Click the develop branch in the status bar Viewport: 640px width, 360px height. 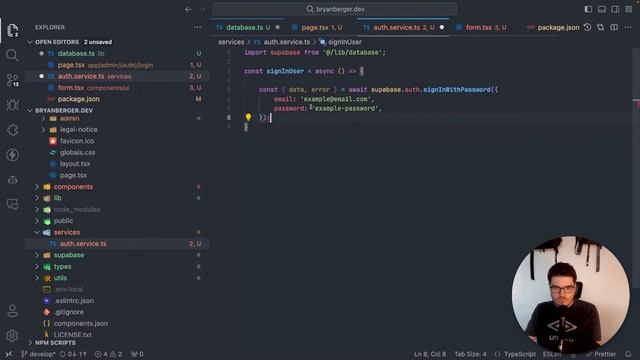pos(38,354)
